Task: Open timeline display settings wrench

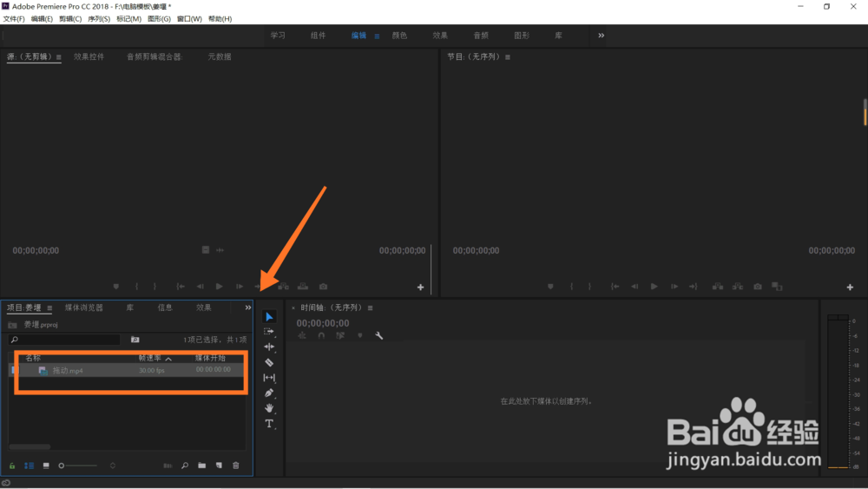Action: tap(379, 335)
